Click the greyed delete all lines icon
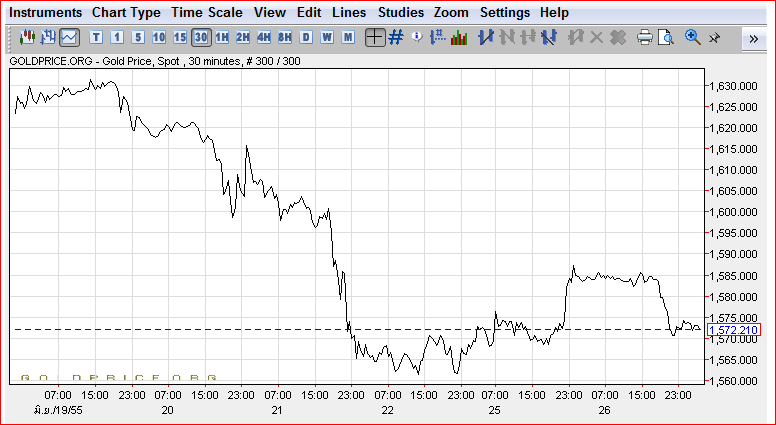The height and width of the screenshot is (425, 776). 617,37
